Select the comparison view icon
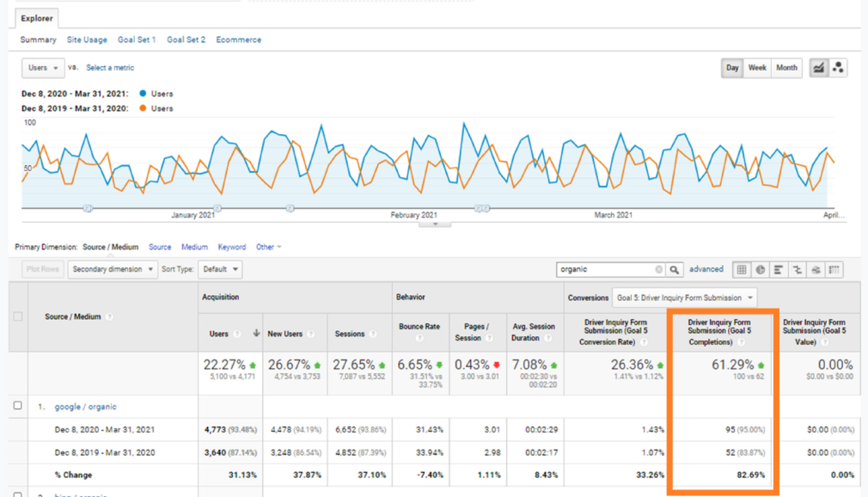 click(x=798, y=270)
